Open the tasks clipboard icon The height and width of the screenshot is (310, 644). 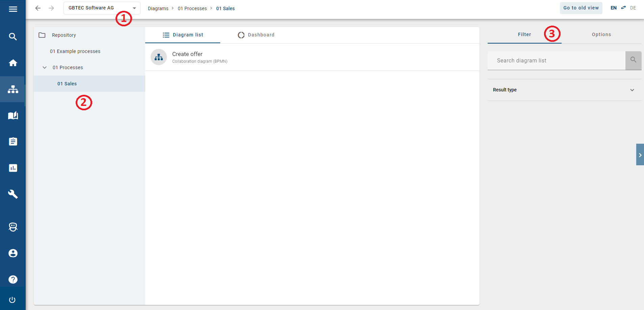(13, 141)
